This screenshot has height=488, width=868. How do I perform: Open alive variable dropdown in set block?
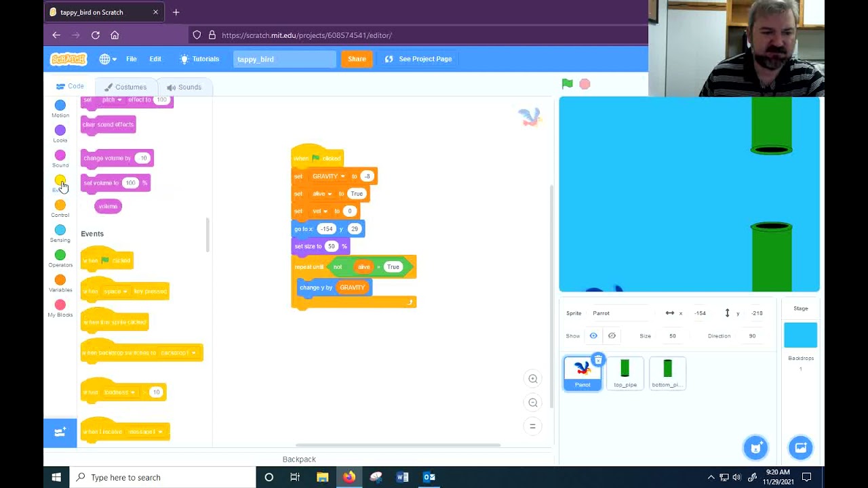point(322,194)
